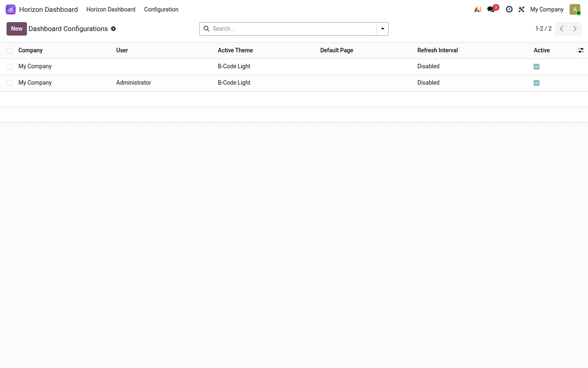Sort by the Active column header
Image resolution: width=588 pixels, height=368 pixels.
(x=541, y=50)
